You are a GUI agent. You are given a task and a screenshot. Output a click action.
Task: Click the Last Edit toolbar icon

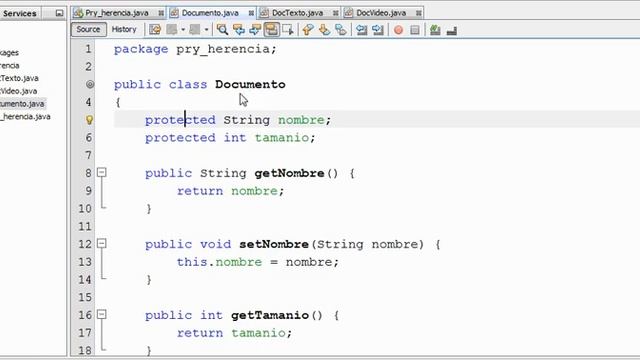point(155,29)
